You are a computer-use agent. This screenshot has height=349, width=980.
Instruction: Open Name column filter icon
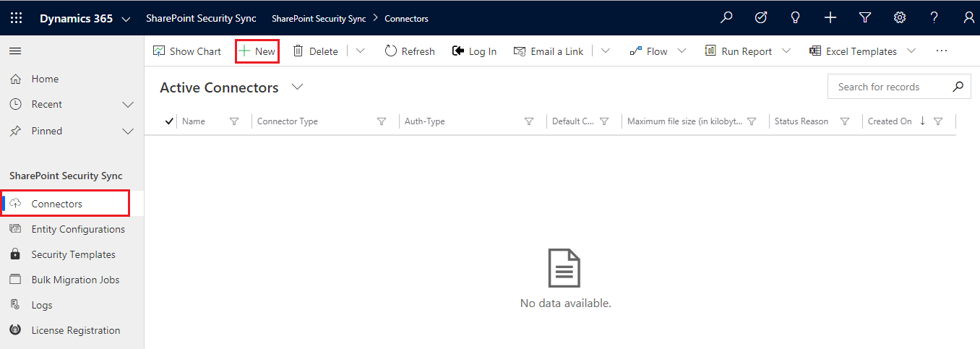click(234, 121)
